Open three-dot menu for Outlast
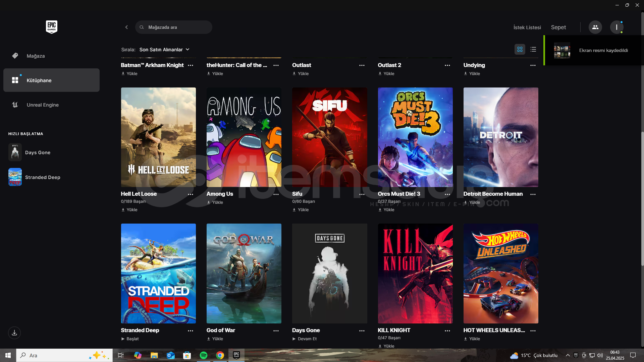 click(x=362, y=65)
